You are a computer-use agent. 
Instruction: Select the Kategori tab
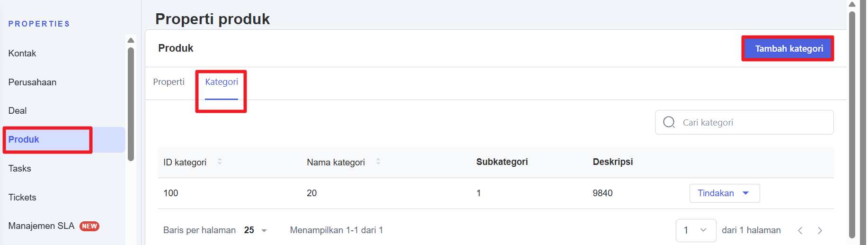point(221,82)
